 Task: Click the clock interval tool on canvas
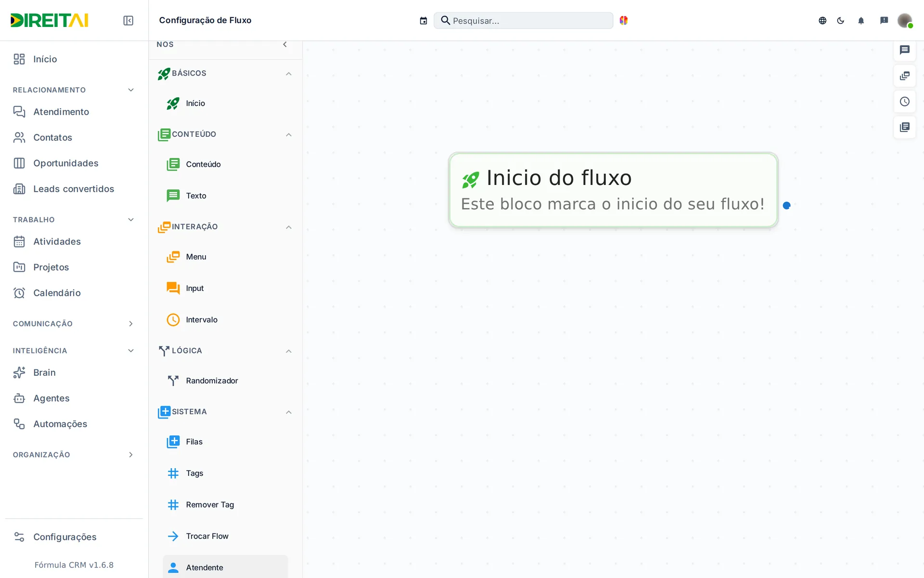(x=905, y=102)
